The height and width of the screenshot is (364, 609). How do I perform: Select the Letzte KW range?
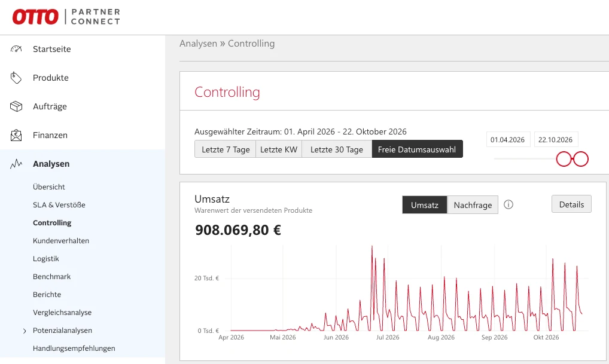(279, 149)
